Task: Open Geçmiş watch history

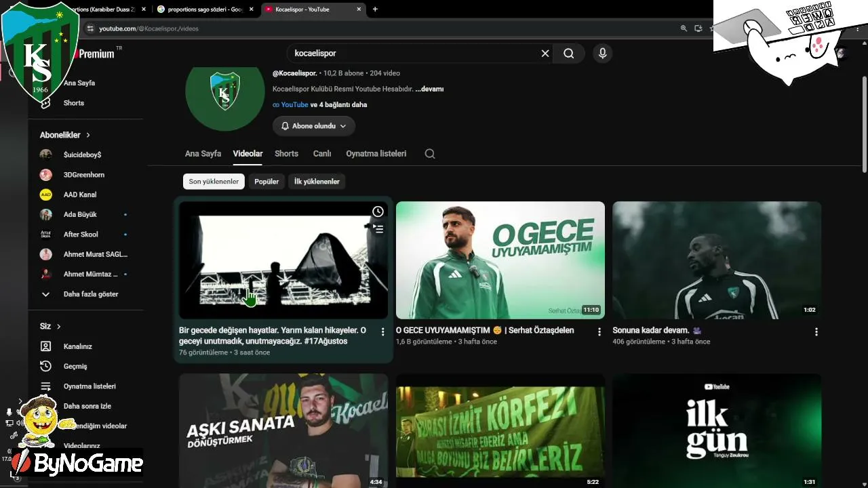Action: click(x=75, y=366)
